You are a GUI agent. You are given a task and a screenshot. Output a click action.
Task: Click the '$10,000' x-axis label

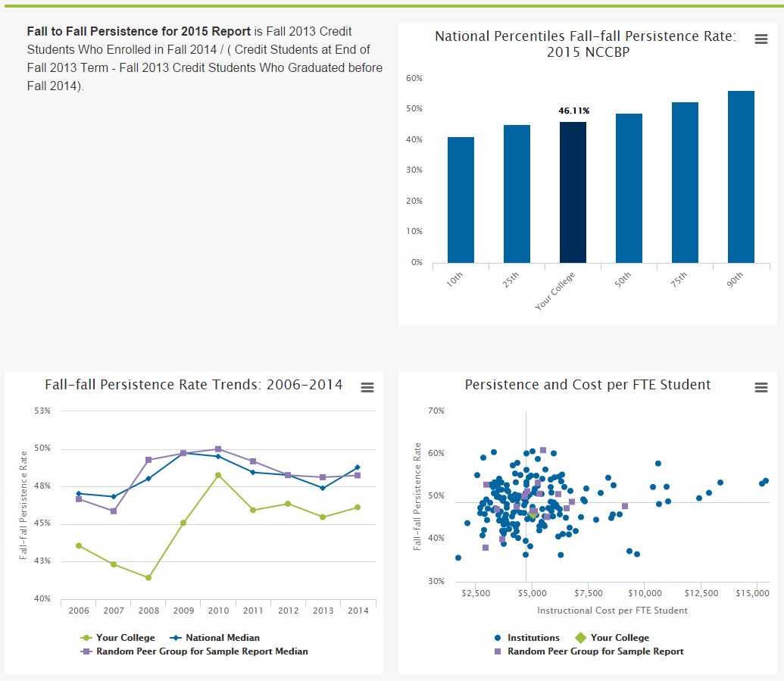pyautogui.click(x=645, y=593)
